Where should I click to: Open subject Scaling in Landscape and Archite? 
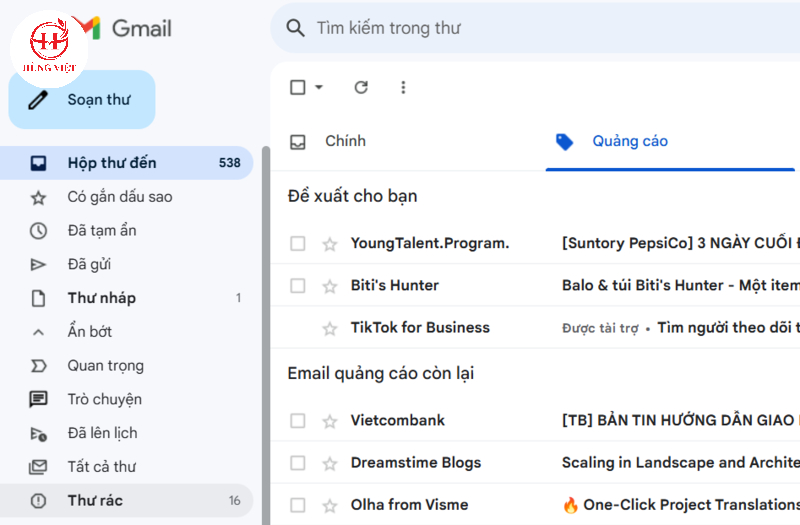coord(681,462)
